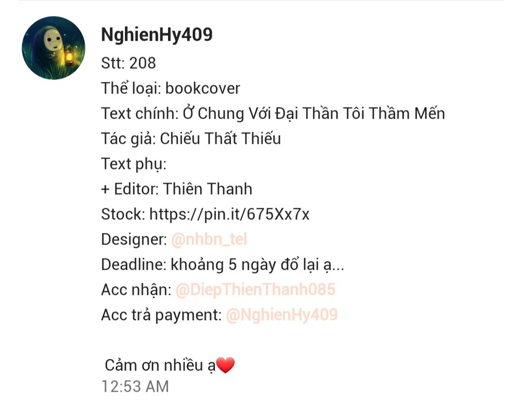The height and width of the screenshot is (420, 523).
Task: Select the 'Thể loại: bookcover' line
Action: point(170,88)
